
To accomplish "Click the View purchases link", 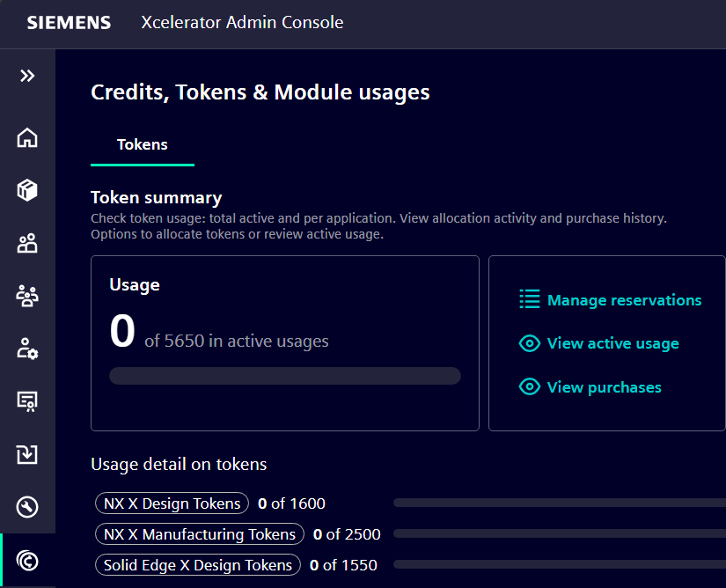I will coord(605,387).
